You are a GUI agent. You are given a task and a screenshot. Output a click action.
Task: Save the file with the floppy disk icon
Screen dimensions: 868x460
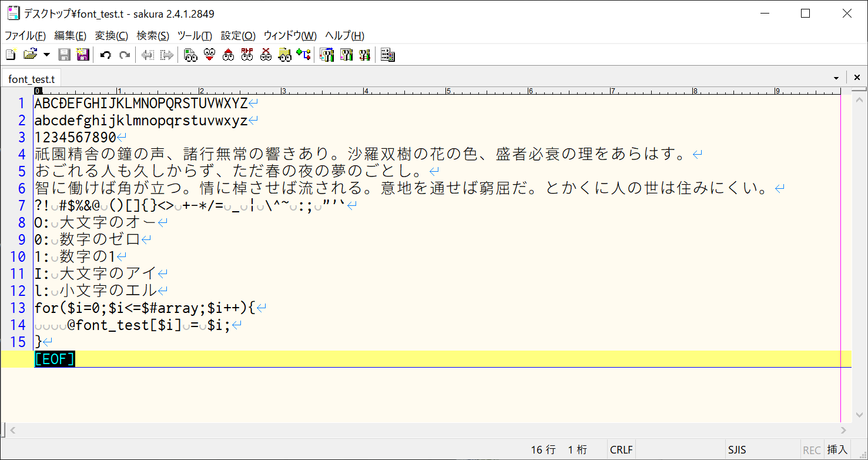(x=65, y=55)
